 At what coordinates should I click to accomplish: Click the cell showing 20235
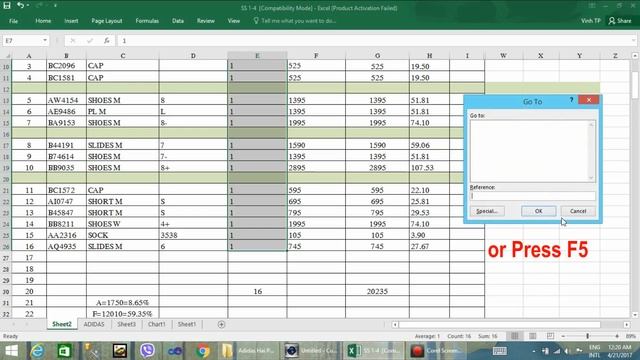pos(377,291)
